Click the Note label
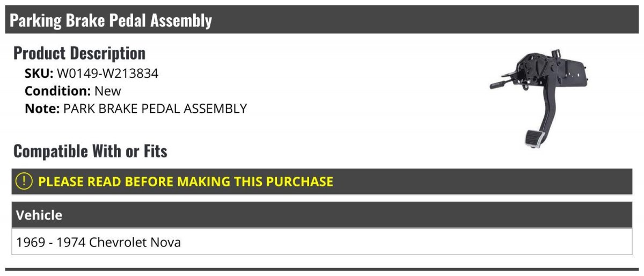The height and width of the screenshot is (276, 644). [x=42, y=108]
